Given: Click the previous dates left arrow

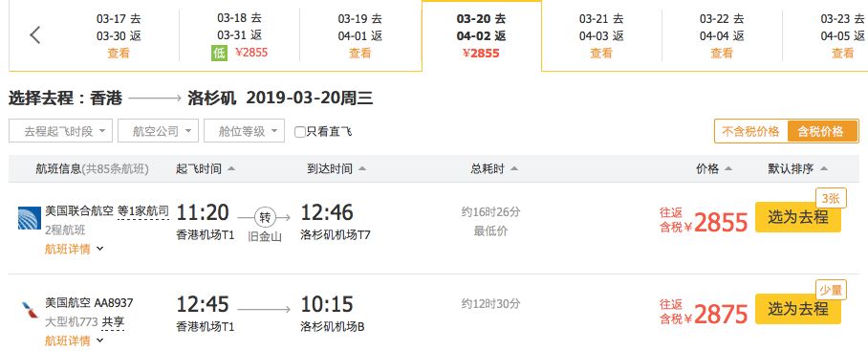Looking at the screenshot, I should pos(34,34).
